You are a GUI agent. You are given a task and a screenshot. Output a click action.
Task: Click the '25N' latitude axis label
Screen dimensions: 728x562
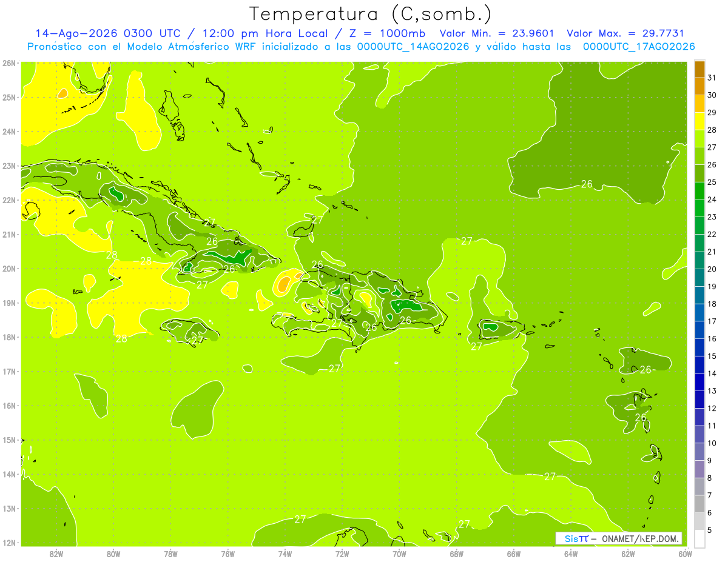click(x=9, y=98)
